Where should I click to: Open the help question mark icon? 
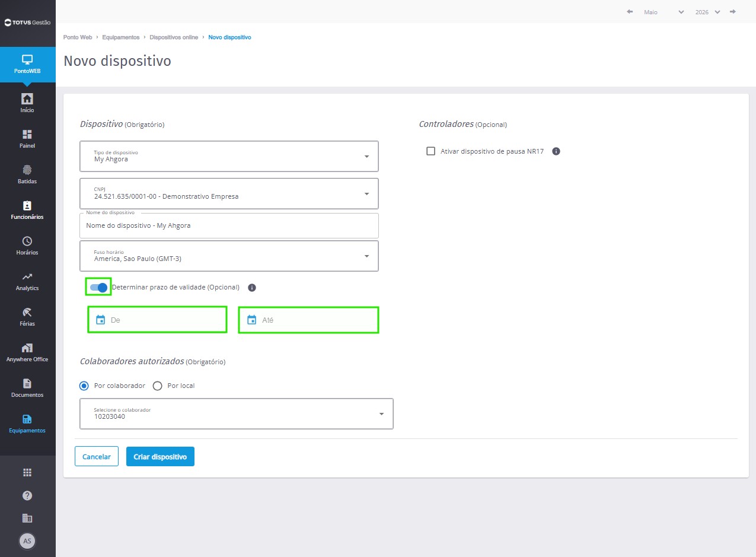27,495
